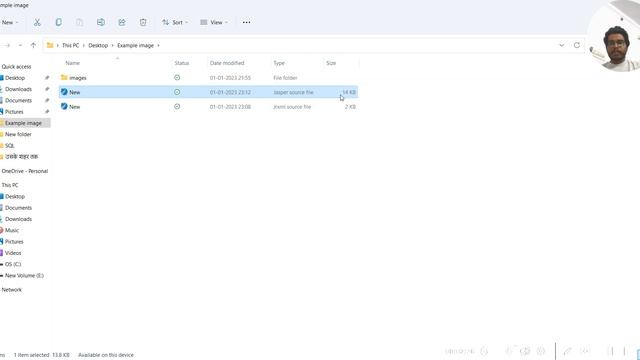Viewport: 640px width, 360px height.
Task: Open Desktop under Quick access
Action: tap(15, 78)
